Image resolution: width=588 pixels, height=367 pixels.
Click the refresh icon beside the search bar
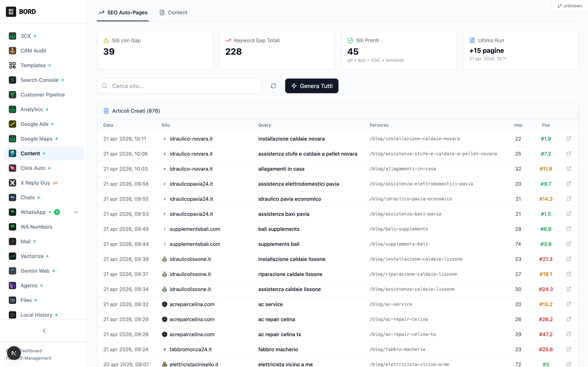coord(273,86)
